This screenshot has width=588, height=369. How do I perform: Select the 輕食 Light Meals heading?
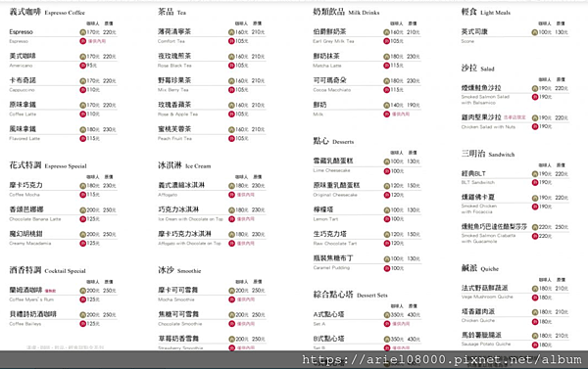[486, 12]
